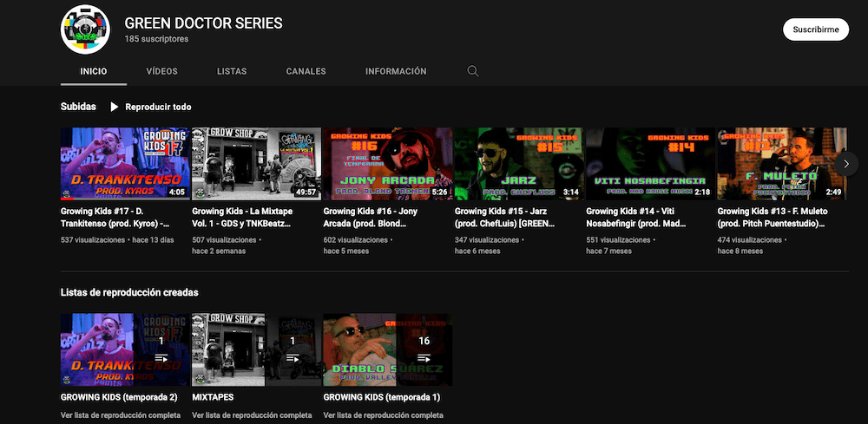Play Growing Kids #14 Viti Nosabefingir thumbnail
Image resolution: width=868 pixels, height=424 pixels.
pyautogui.click(x=650, y=164)
